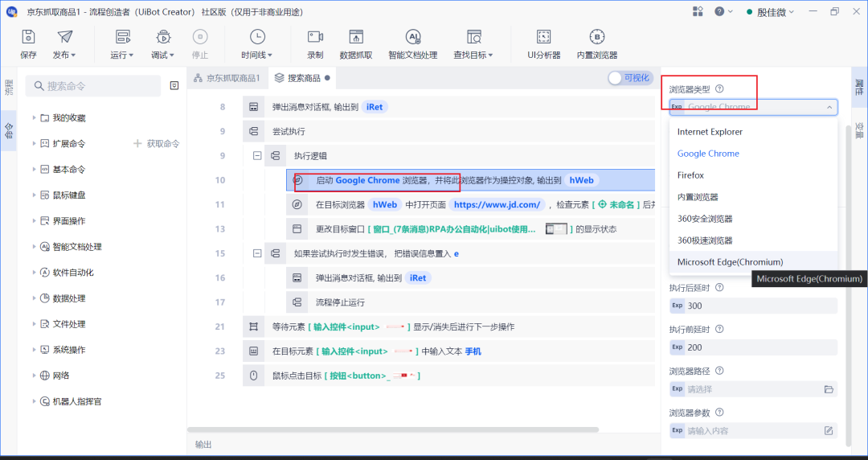Collapse the 如果尝试执行时发生错误 block on line 15
The height and width of the screenshot is (460, 868).
coord(257,253)
